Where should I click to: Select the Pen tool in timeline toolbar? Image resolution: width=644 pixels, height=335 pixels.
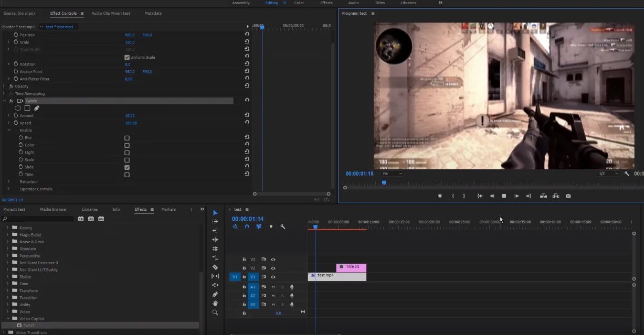[x=215, y=294]
